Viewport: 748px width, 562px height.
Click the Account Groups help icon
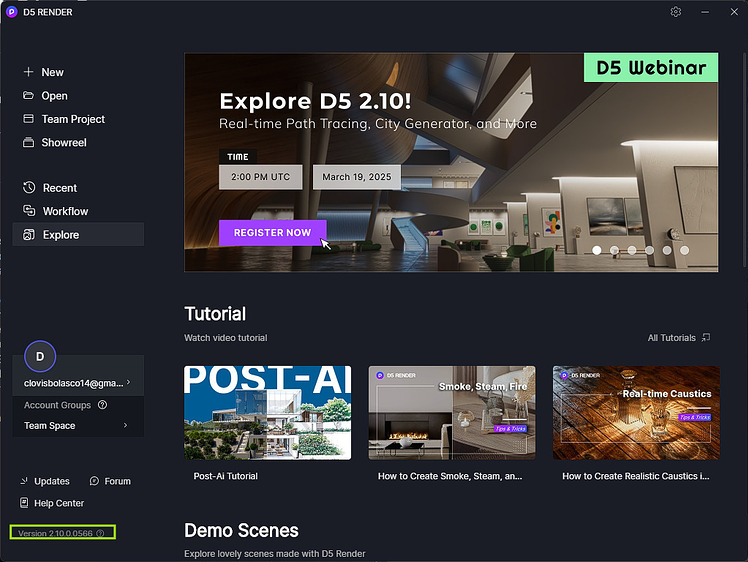pos(103,405)
